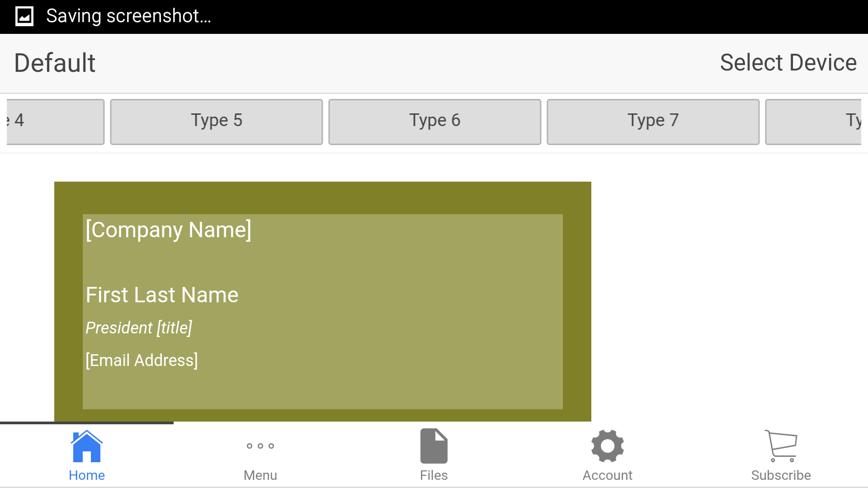The height and width of the screenshot is (488, 868).
Task: Tap the Default title label
Action: click(55, 63)
